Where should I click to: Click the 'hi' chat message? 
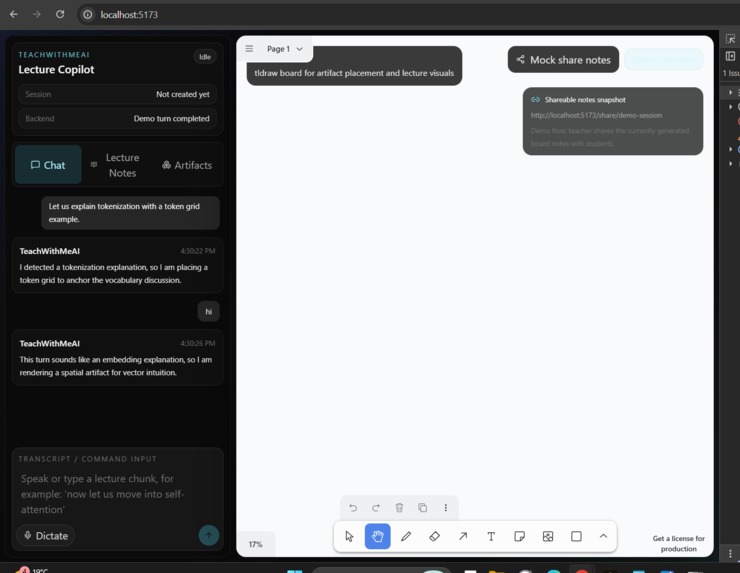[x=209, y=312]
